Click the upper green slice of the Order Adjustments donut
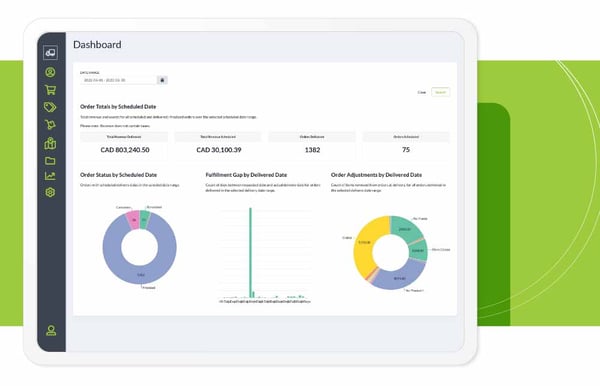600x386 pixels. pyautogui.click(x=405, y=229)
